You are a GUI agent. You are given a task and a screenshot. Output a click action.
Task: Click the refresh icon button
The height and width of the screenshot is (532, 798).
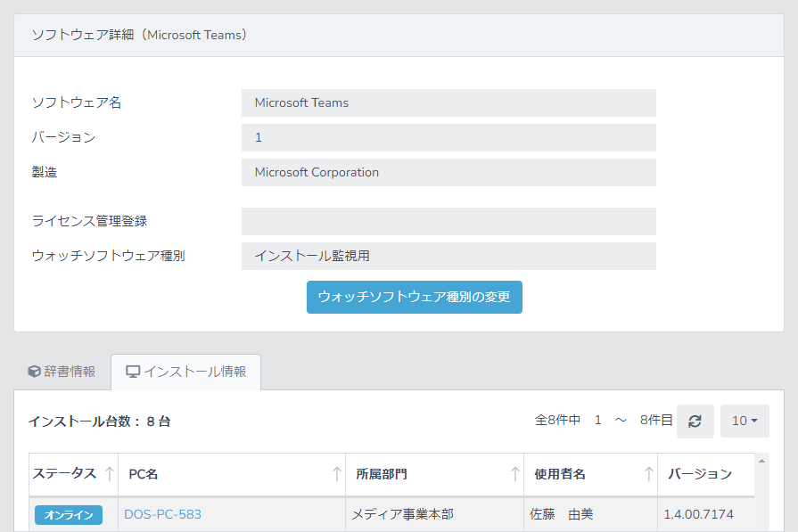coord(695,422)
